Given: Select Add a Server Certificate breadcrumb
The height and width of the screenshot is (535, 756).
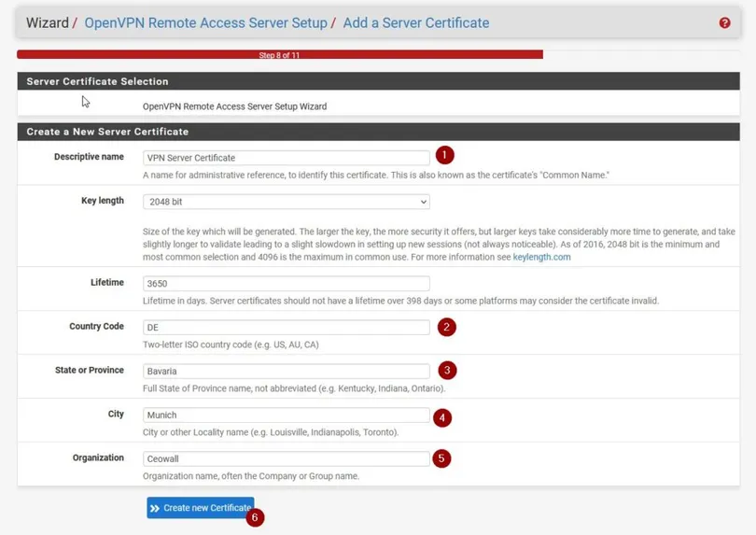Looking at the screenshot, I should tap(415, 22).
